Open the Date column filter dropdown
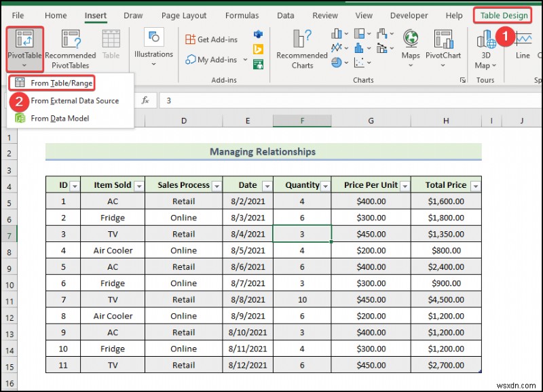The height and width of the screenshot is (392, 543). point(267,186)
